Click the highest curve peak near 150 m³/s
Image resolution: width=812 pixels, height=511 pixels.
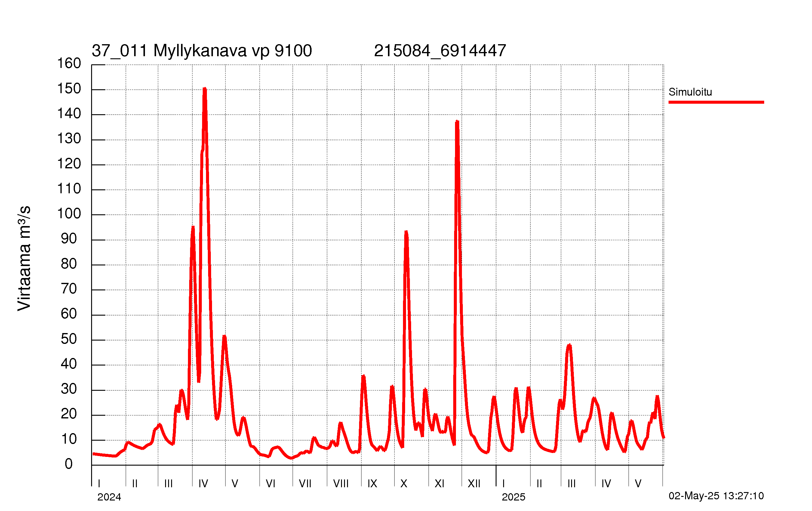pos(205,89)
